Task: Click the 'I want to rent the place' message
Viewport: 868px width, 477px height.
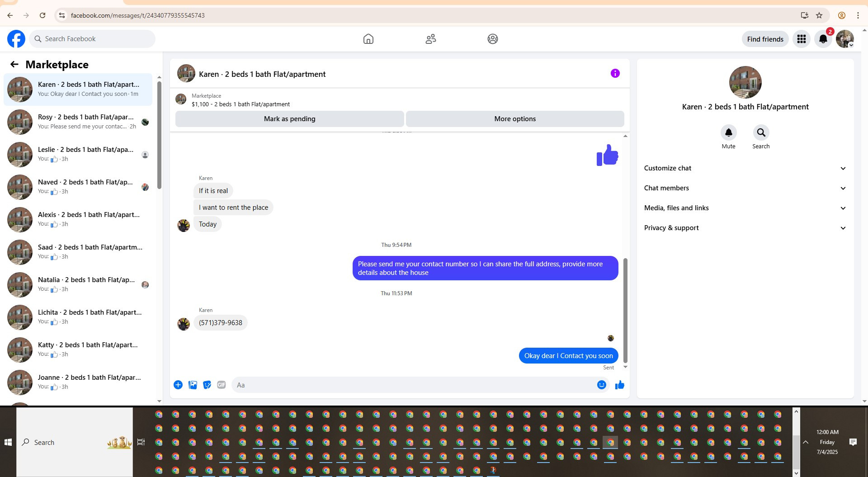Action: click(x=233, y=208)
